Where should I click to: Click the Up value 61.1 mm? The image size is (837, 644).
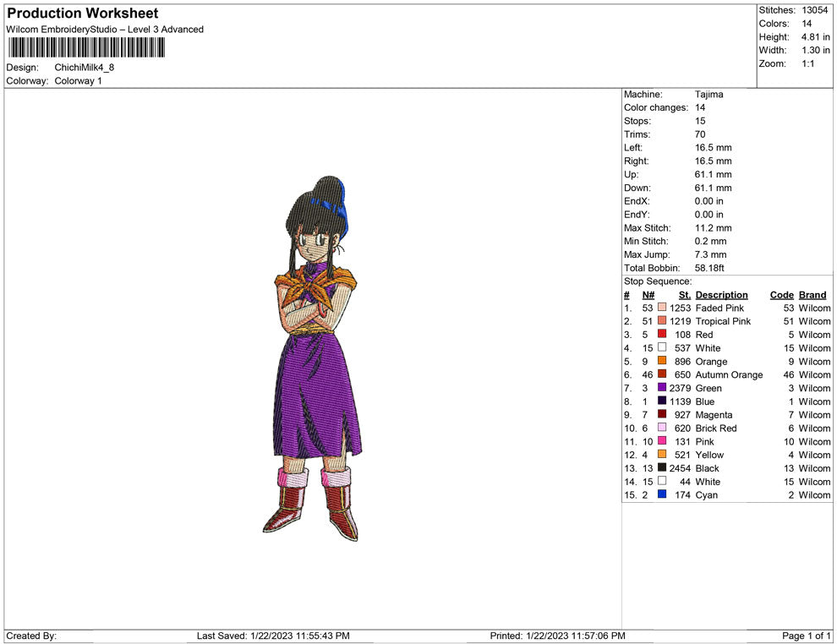(x=714, y=174)
